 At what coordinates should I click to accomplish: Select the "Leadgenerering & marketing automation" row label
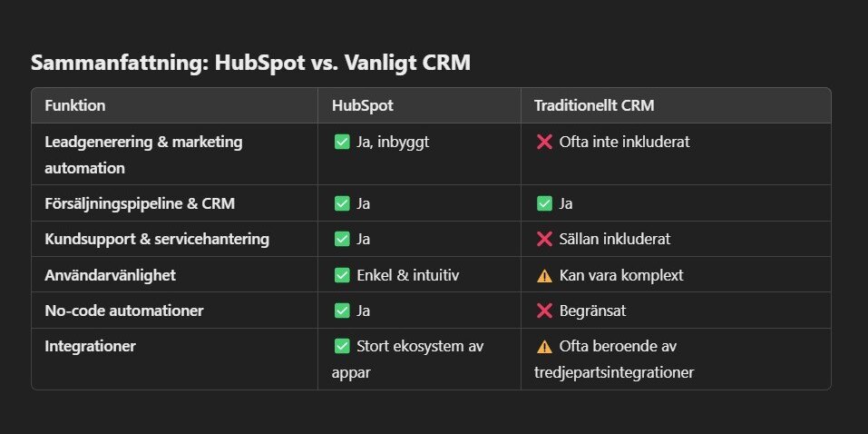tap(143, 154)
